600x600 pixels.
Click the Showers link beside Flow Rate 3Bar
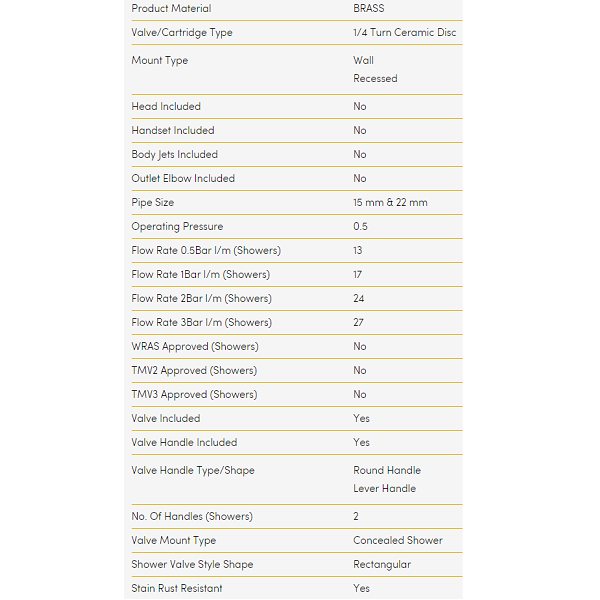click(247, 323)
